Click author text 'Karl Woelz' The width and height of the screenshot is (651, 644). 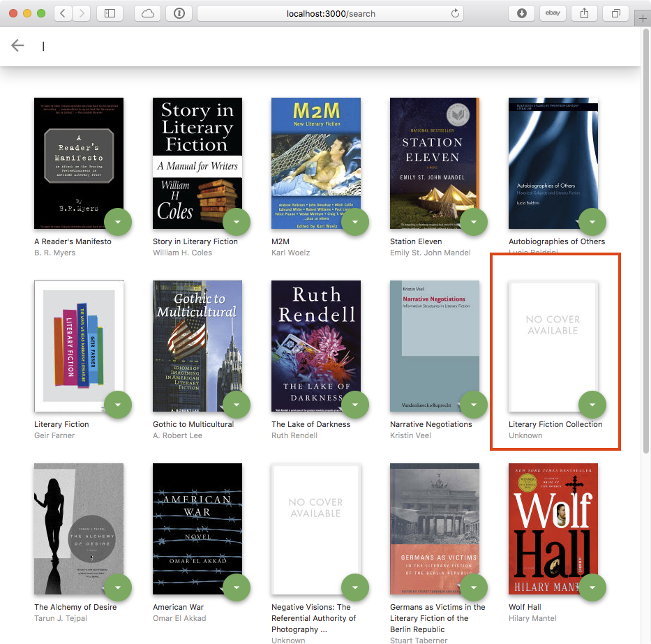[291, 253]
